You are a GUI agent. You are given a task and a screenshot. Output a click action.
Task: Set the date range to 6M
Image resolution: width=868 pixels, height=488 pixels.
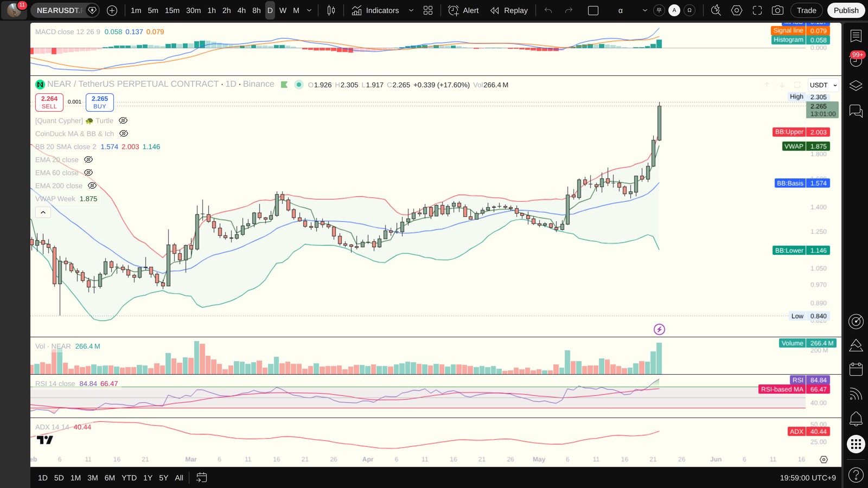click(x=110, y=478)
